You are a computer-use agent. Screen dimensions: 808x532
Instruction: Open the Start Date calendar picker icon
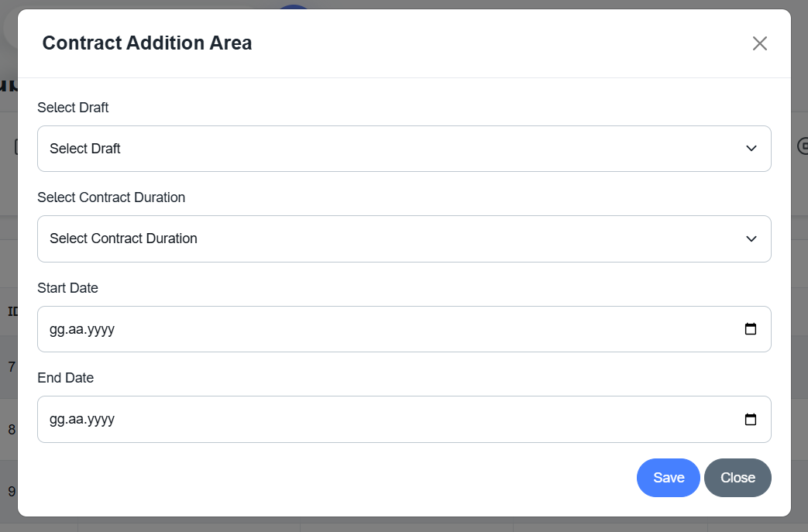(x=750, y=329)
